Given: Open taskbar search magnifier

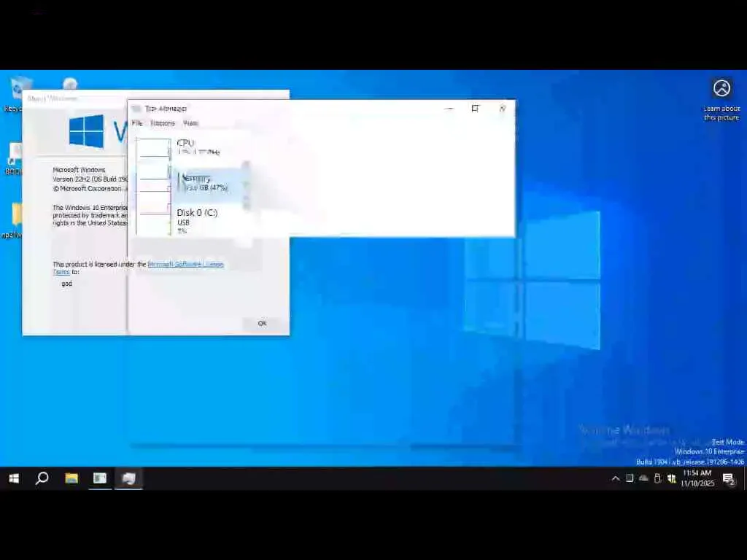Looking at the screenshot, I should 42,478.
